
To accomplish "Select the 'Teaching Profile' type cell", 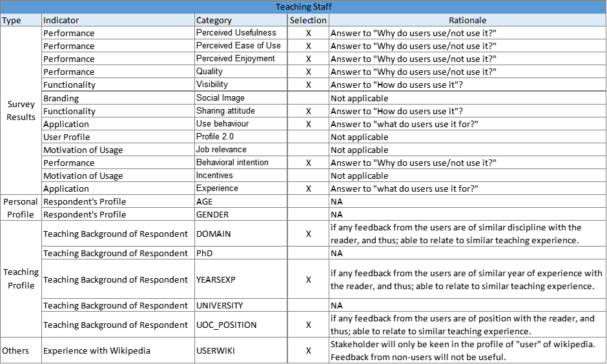I will (21, 279).
